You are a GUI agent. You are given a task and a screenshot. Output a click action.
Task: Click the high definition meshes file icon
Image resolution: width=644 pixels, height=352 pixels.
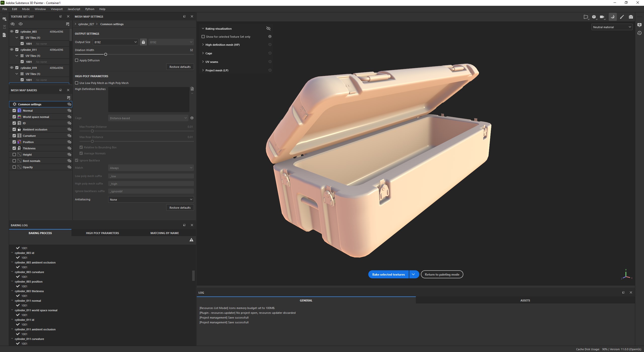pos(192,89)
